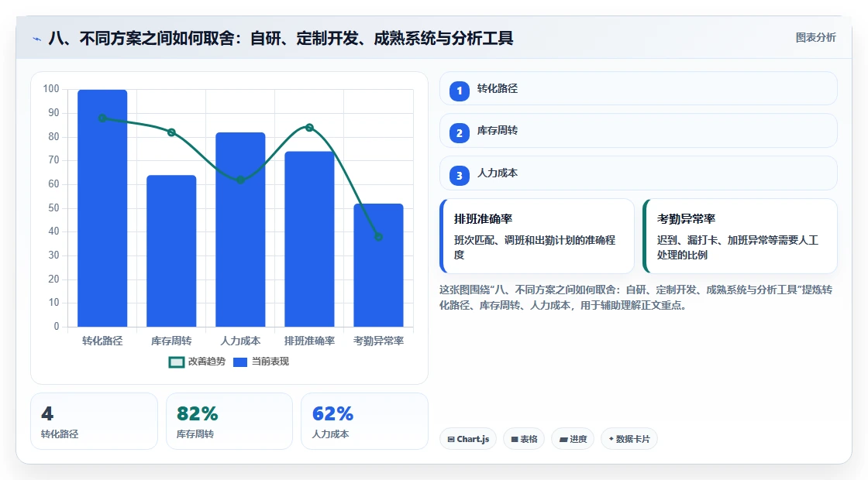
Task: Open the 库存周转 list item
Action: click(639, 131)
